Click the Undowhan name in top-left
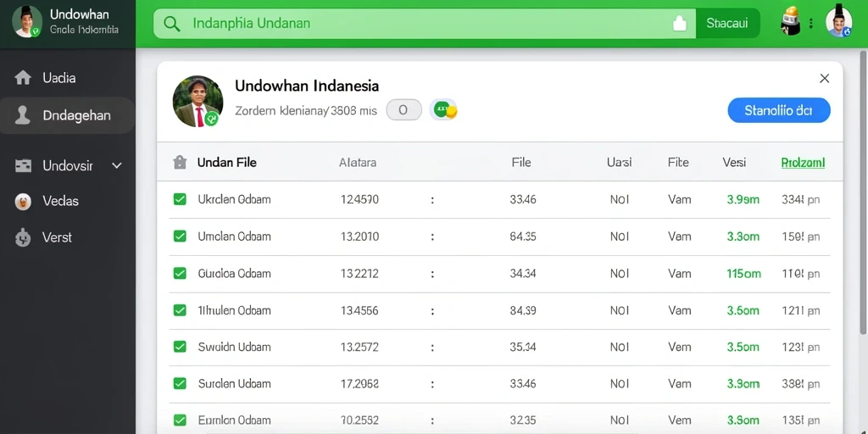This screenshot has width=868, height=434. tap(79, 14)
